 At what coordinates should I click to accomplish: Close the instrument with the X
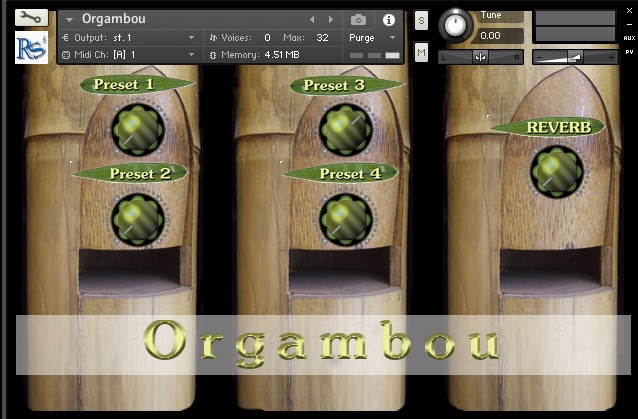(x=629, y=11)
